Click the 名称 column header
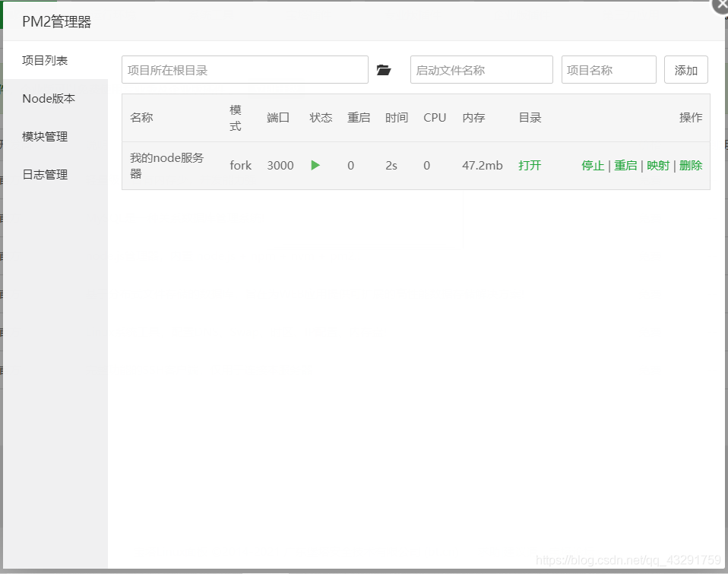728x574 pixels. (141, 117)
